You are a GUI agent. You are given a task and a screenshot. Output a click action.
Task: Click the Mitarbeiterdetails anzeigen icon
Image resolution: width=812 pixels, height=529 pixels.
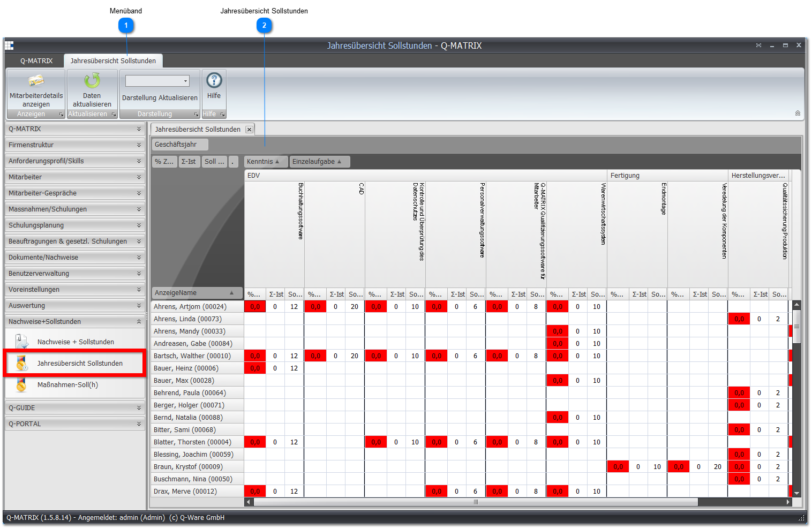point(36,81)
